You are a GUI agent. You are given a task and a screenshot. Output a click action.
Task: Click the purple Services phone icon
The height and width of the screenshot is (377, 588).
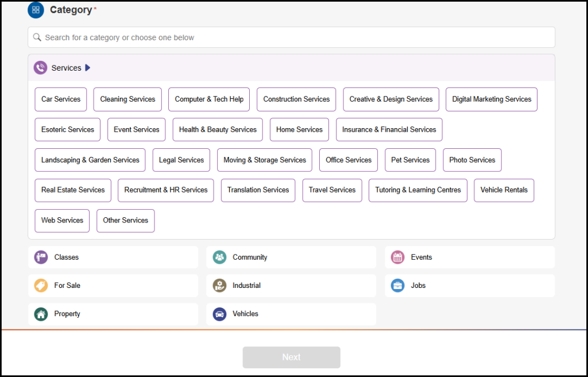pyautogui.click(x=40, y=67)
